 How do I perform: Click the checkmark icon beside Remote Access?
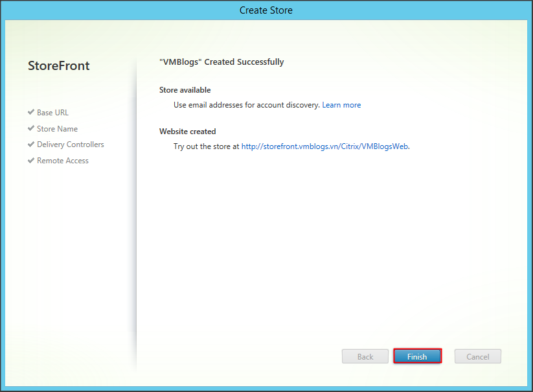point(31,161)
